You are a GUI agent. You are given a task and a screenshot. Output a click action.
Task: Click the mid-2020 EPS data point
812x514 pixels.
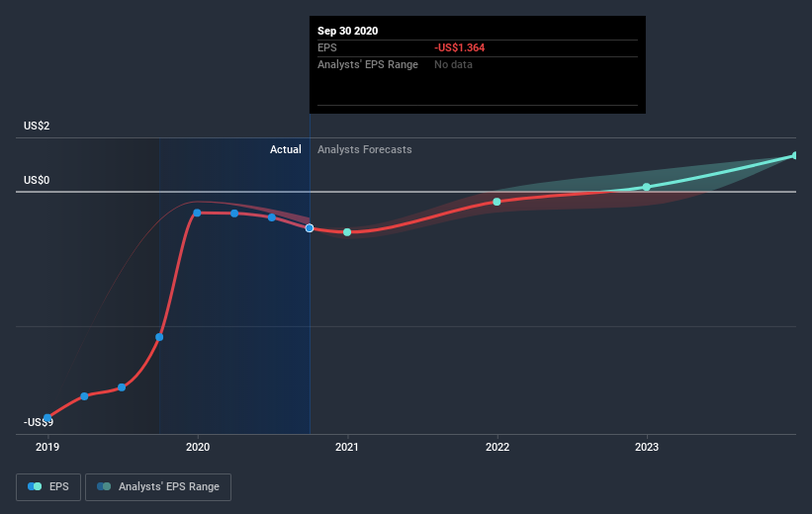pyautogui.click(x=272, y=217)
